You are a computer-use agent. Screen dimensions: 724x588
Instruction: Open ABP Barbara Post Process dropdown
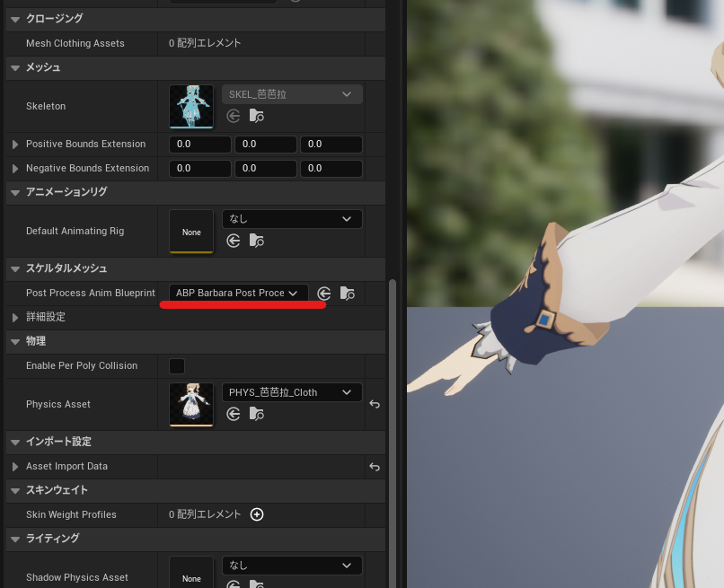[239, 293]
